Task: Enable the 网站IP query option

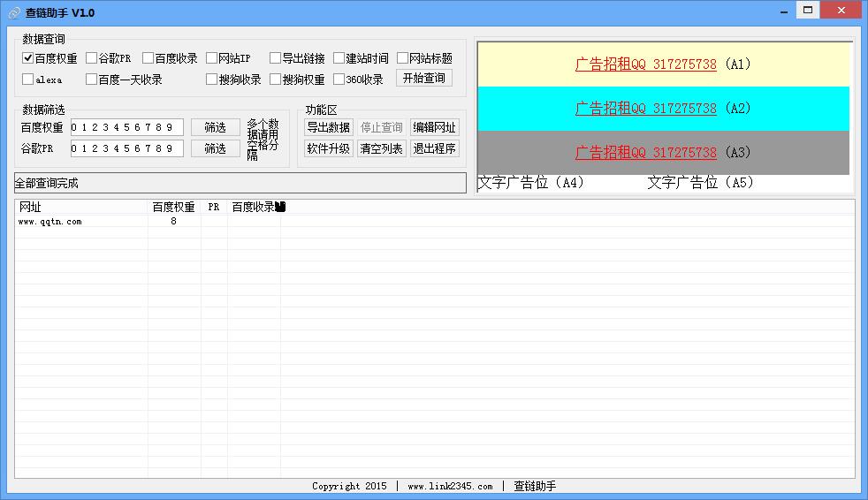Action: 212,58
